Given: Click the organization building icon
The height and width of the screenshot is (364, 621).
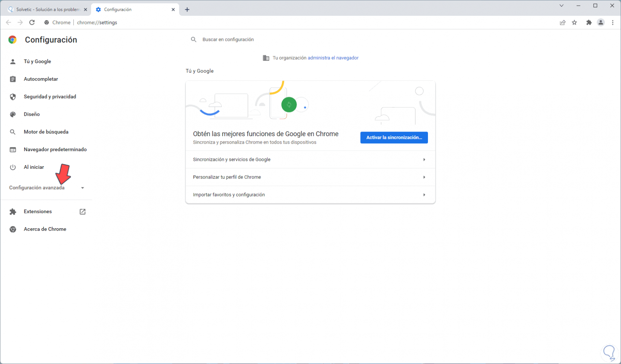Looking at the screenshot, I should [266, 58].
